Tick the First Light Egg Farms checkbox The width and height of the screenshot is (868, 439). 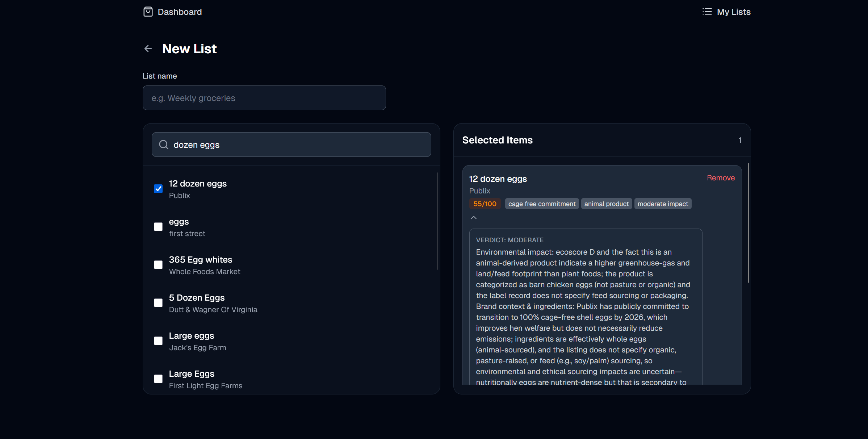coord(158,379)
